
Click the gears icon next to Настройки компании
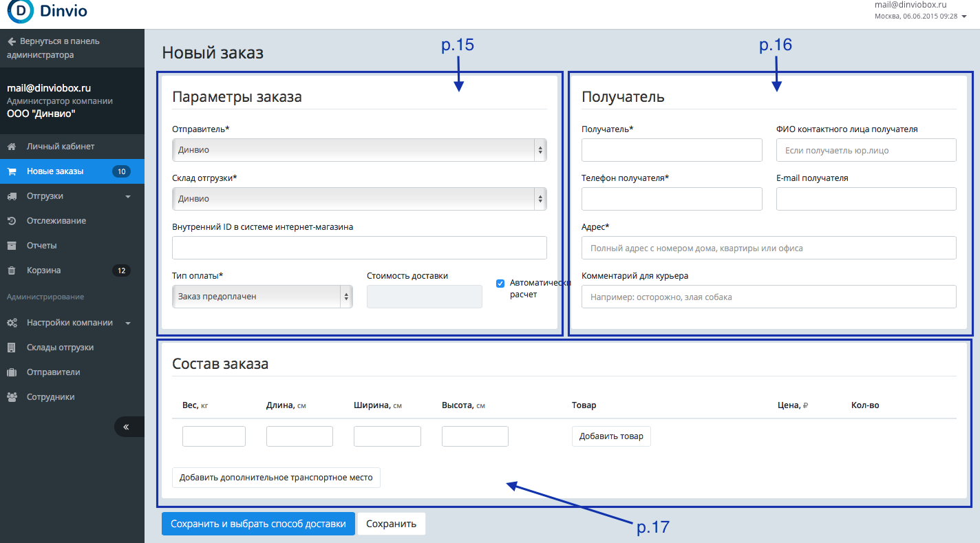12,323
